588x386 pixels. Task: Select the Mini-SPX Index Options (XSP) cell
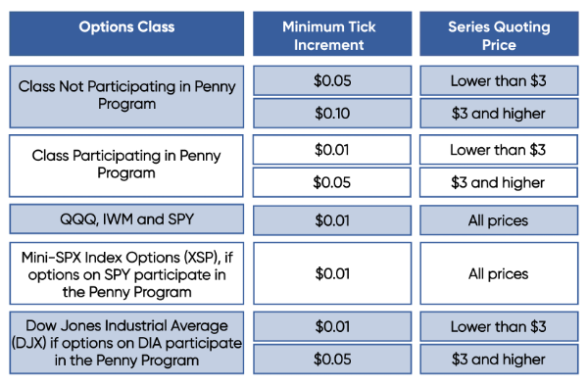pos(126,273)
